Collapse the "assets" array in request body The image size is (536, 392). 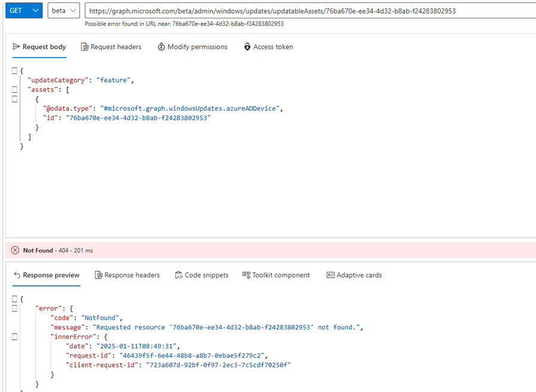pos(14,89)
